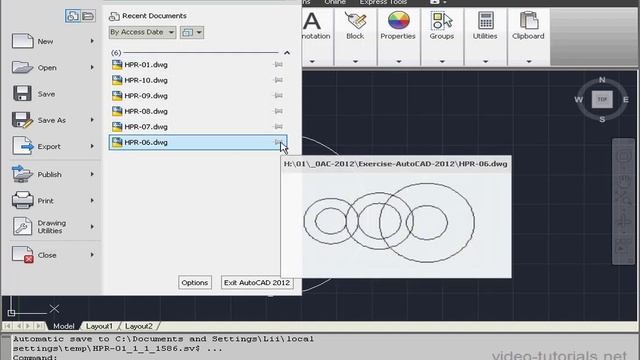Screen dimensions: 640x360
Task: Click the W direction on the ViewCube compass
Action: tap(578, 100)
